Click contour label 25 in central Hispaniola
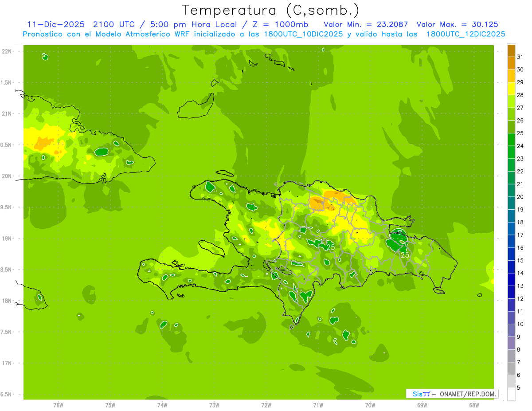Image resolution: width=532 pixels, height=411 pixels. [x=330, y=247]
